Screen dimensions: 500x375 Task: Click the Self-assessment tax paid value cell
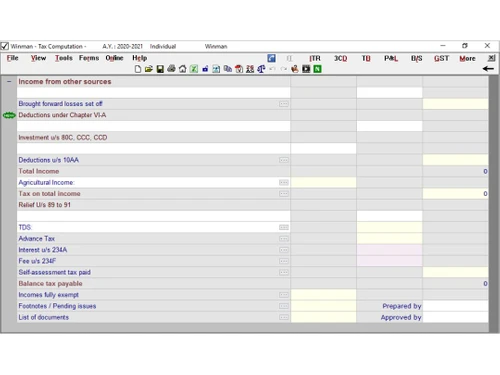(x=455, y=272)
